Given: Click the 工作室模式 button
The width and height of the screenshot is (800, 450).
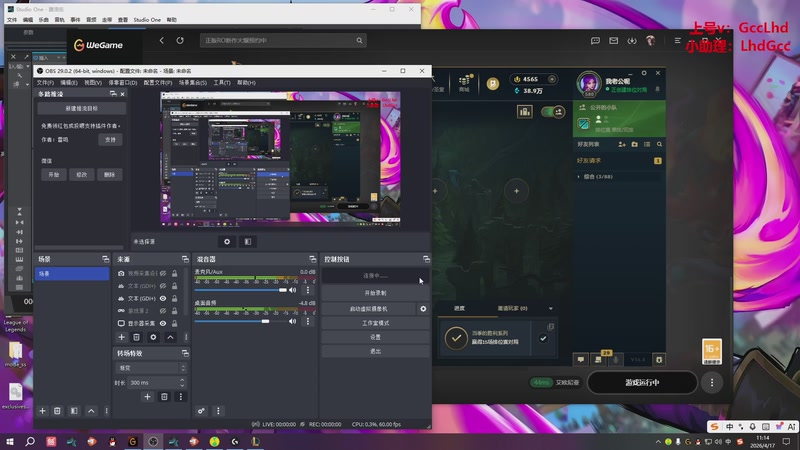Looking at the screenshot, I should click(x=376, y=323).
